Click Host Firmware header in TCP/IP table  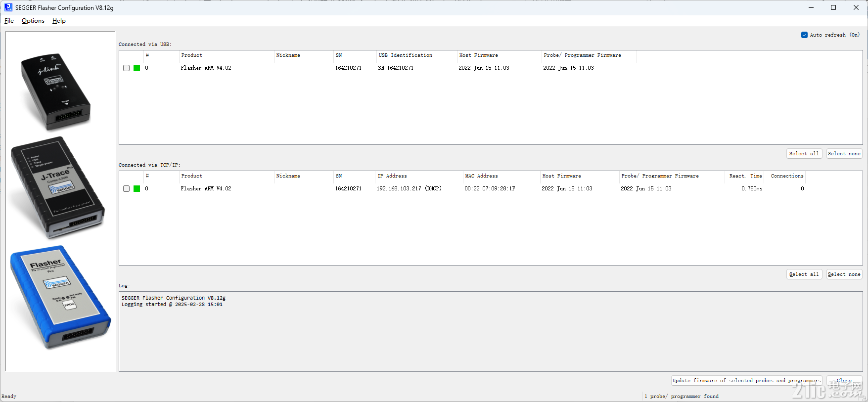[x=580, y=176]
